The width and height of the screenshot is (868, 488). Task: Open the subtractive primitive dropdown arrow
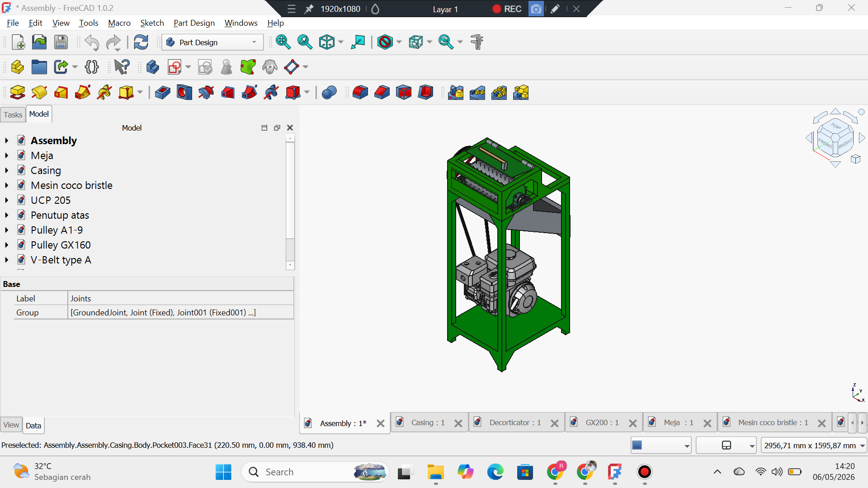click(307, 93)
